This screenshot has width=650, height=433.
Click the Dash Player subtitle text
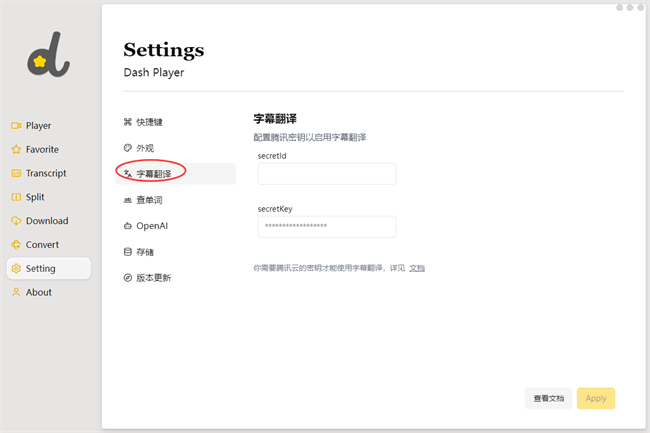tap(154, 73)
